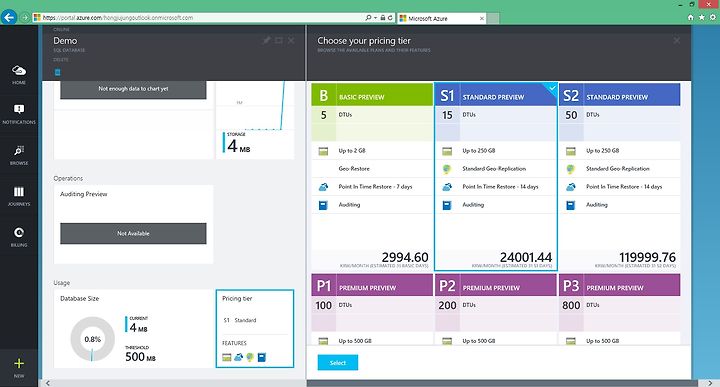
Task: Click S1 Point In Time Restore icon
Action: pyautogui.click(x=447, y=187)
